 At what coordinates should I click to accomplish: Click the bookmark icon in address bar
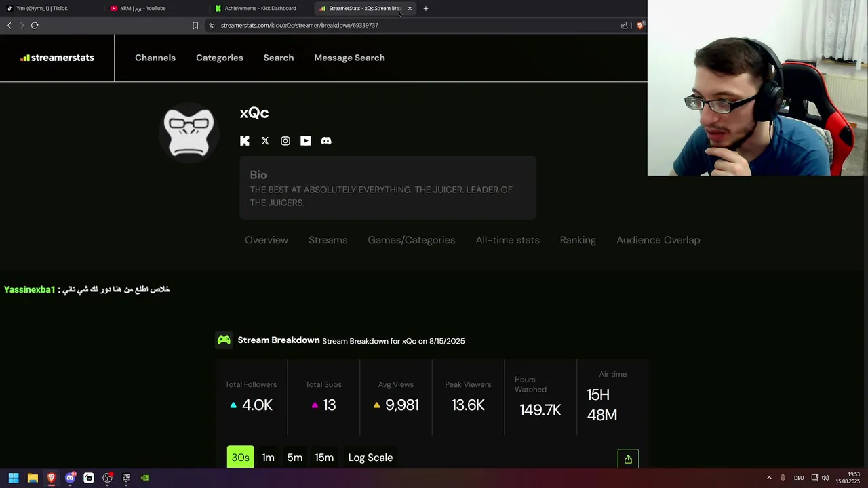(195, 25)
